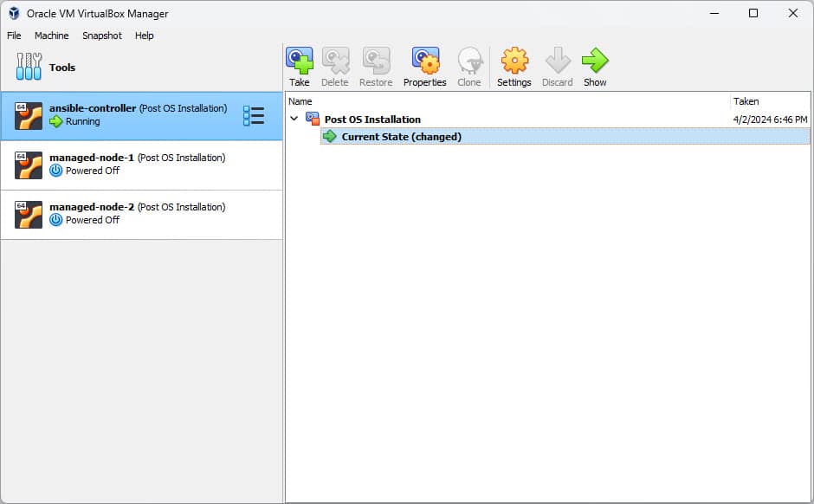814x504 pixels.
Task: Open the Help menu
Action: pyautogui.click(x=145, y=36)
